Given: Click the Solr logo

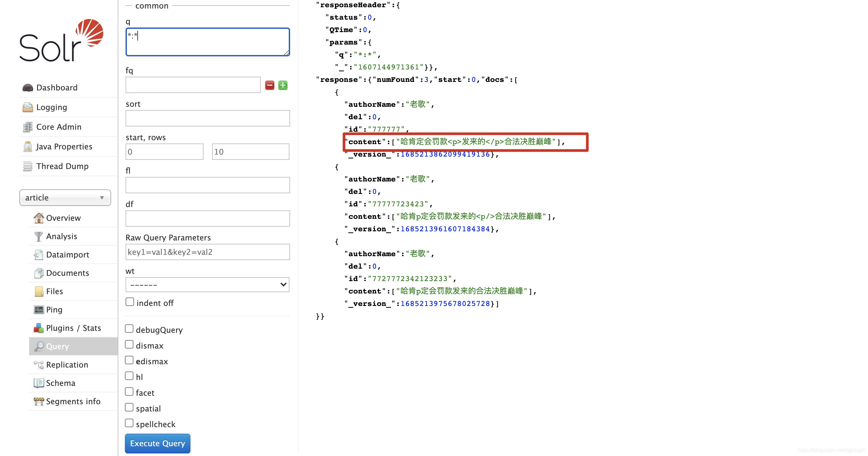Looking at the screenshot, I should click(x=61, y=40).
